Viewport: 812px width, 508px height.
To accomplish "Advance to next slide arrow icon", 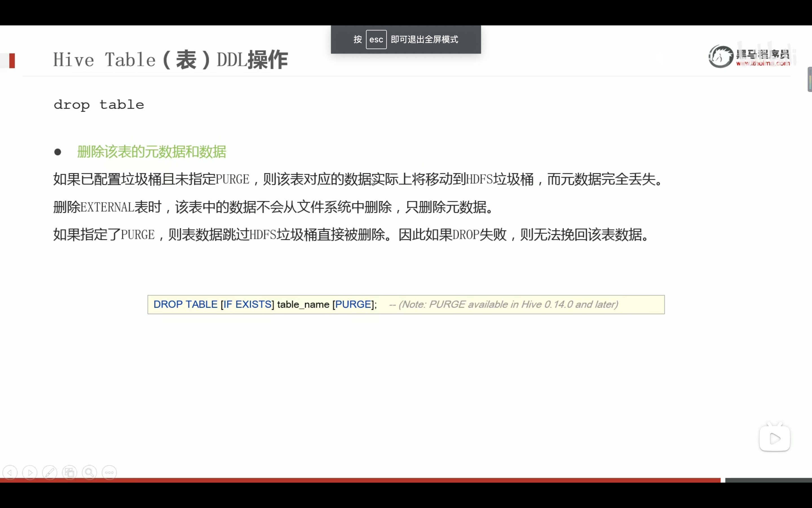I will coord(30,472).
